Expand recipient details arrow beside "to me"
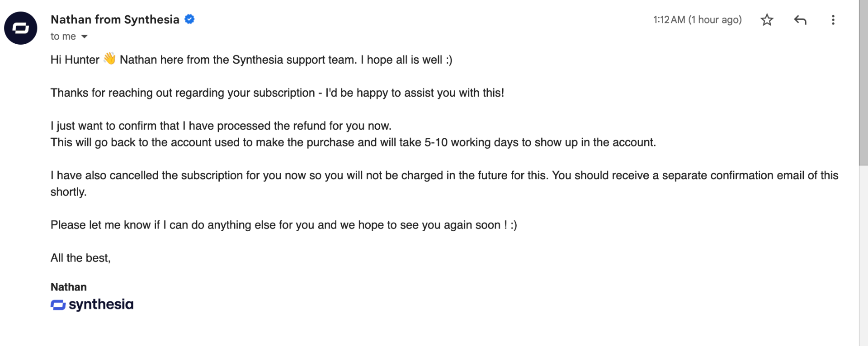Viewport: 868px width, 346px height. (84, 37)
